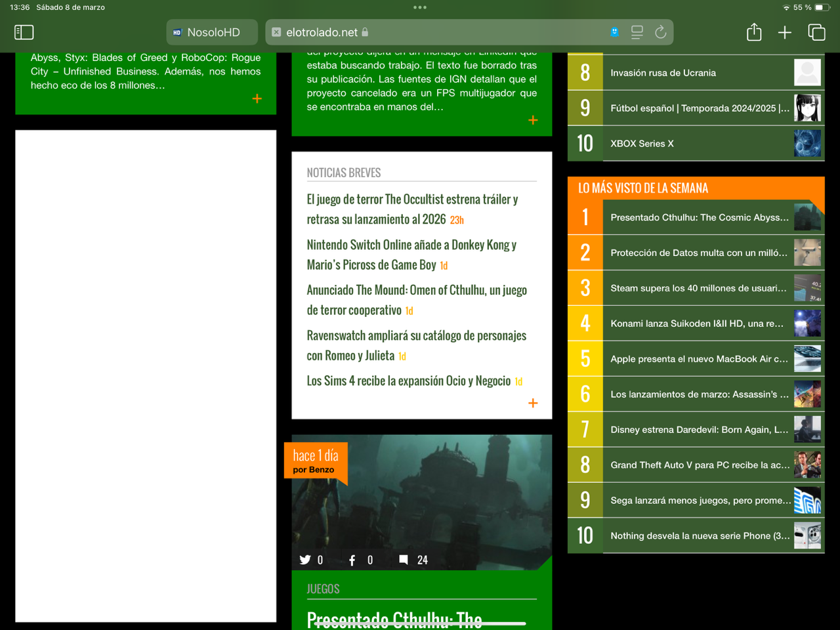Click the Invasión rusa de Ucrania avatar thumbnail
This screenshot has height=630, width=840.
pos(807,72)
